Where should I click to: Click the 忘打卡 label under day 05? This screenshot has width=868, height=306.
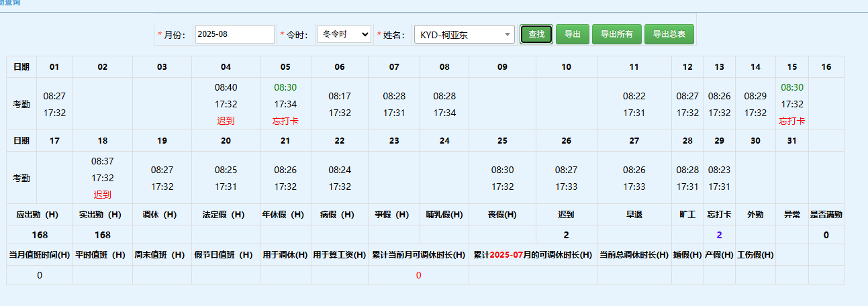285,121
